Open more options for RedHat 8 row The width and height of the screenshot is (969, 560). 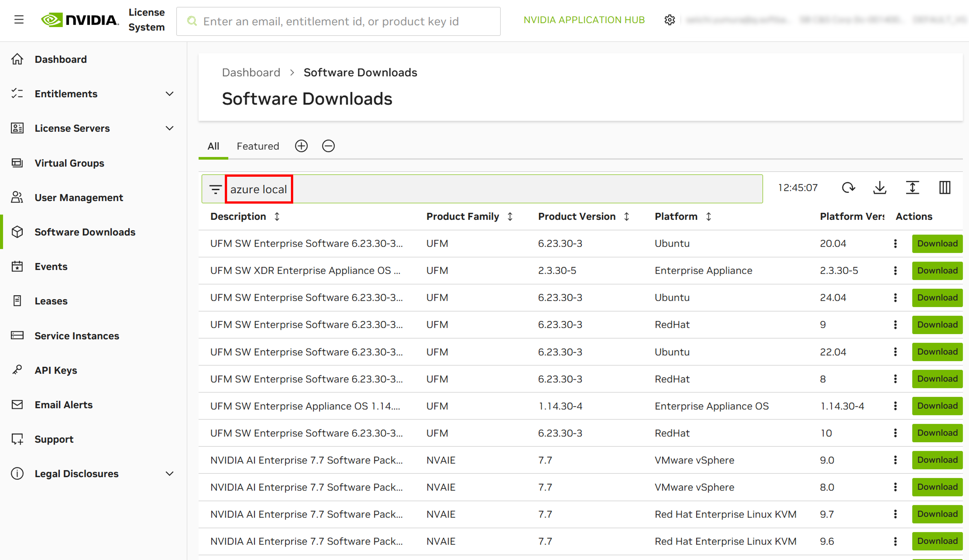pos(895,379)
